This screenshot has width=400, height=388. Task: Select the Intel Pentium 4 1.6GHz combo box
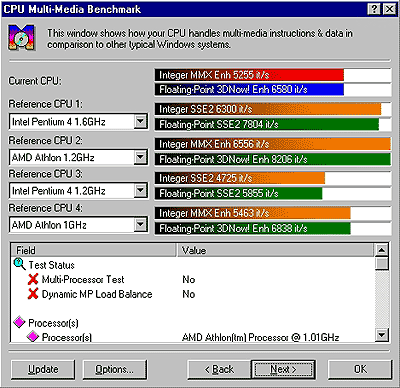click(78, 122)
